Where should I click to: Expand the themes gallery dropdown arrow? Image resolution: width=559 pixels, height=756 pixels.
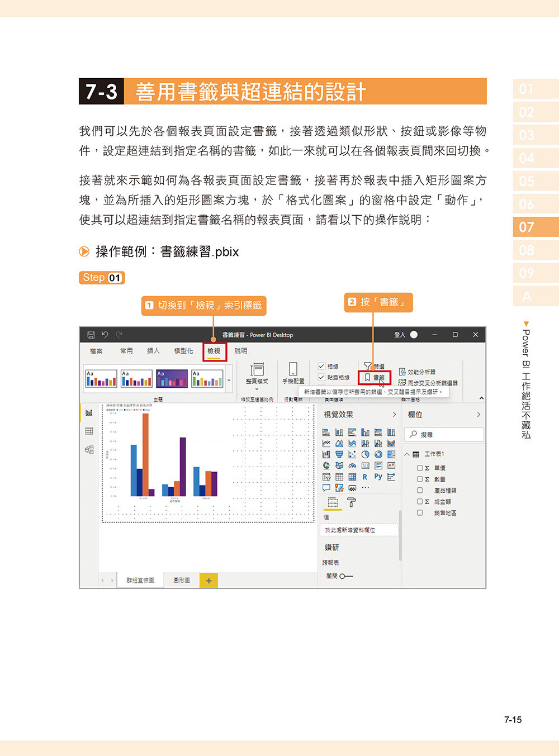228,379
